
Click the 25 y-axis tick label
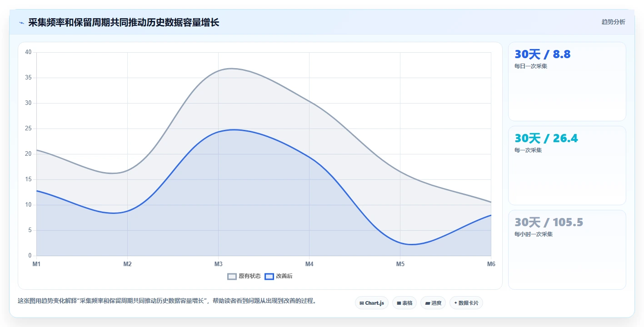click(x=28, y=129)
